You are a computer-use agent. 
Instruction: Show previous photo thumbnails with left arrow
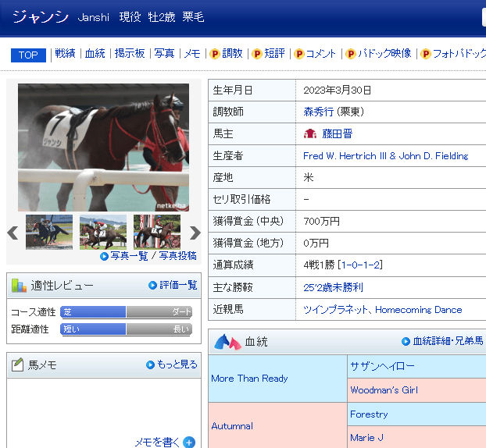(x=13, y=233)
